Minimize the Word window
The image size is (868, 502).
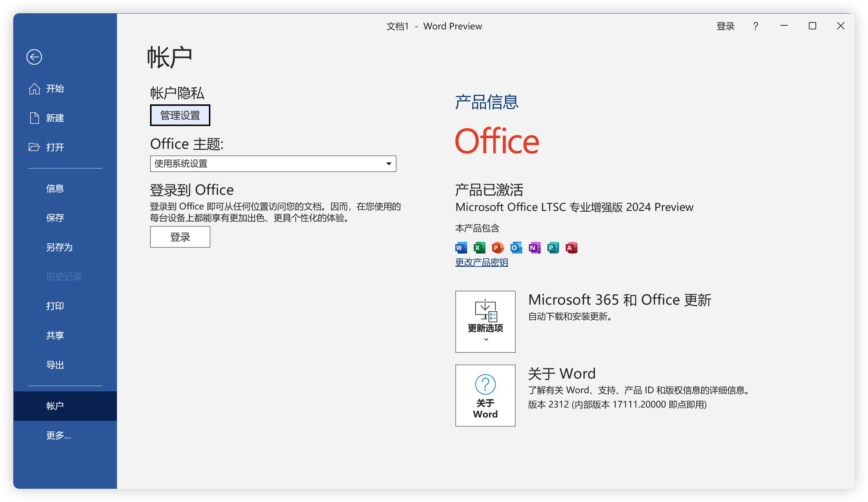coord(784,26)
